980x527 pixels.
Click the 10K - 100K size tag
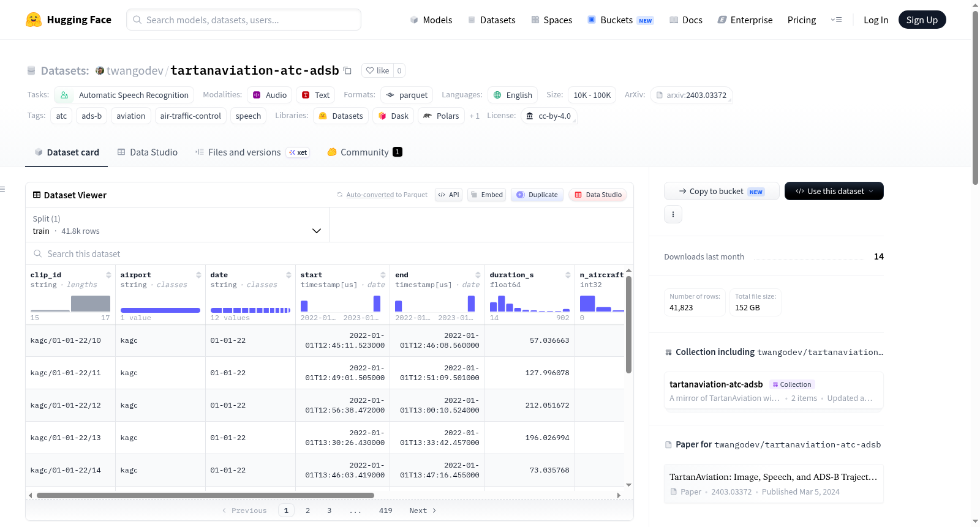[592, 95]
